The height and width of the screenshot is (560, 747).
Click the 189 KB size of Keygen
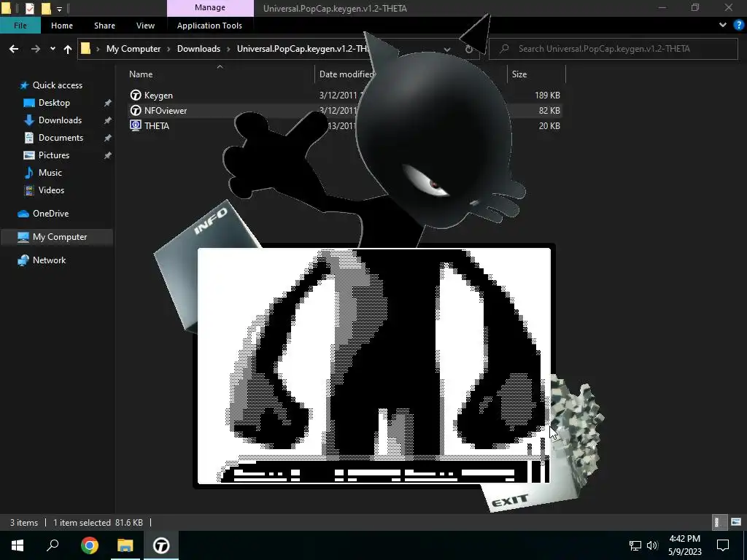pyautogui.click(x=547, y=96)
